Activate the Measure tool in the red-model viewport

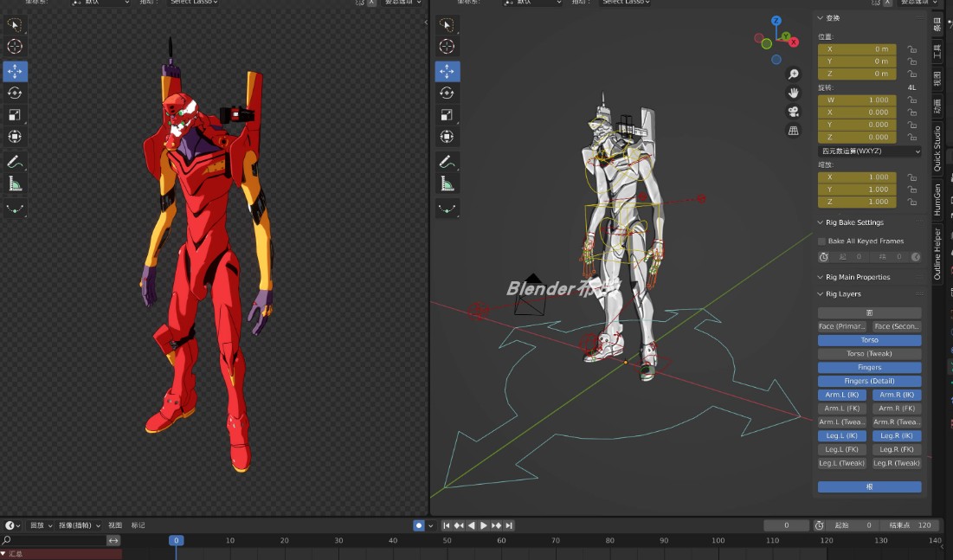click(x=15, y=183)
